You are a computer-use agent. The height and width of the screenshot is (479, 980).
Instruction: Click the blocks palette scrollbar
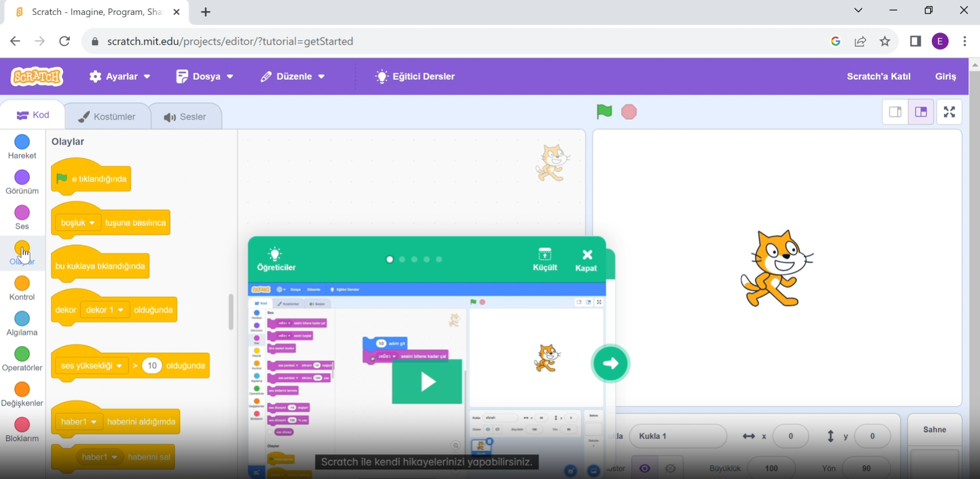231,312
